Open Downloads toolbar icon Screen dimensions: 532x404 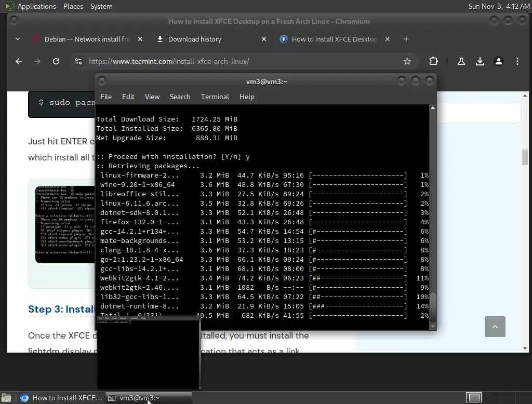(480, 61)
